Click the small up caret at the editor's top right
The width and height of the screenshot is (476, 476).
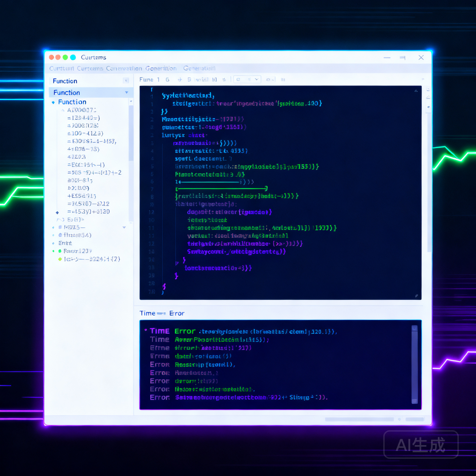pyautogui.click(x=416, y=91)
